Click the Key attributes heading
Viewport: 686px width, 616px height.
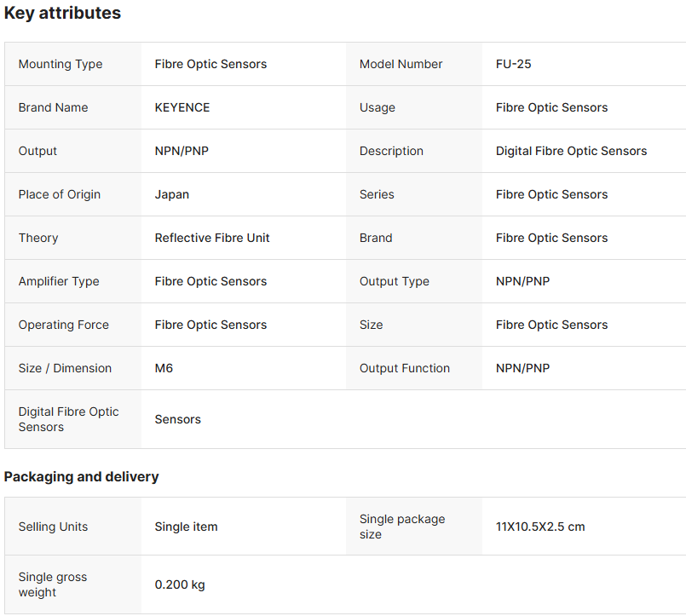[x=62, y=14]
